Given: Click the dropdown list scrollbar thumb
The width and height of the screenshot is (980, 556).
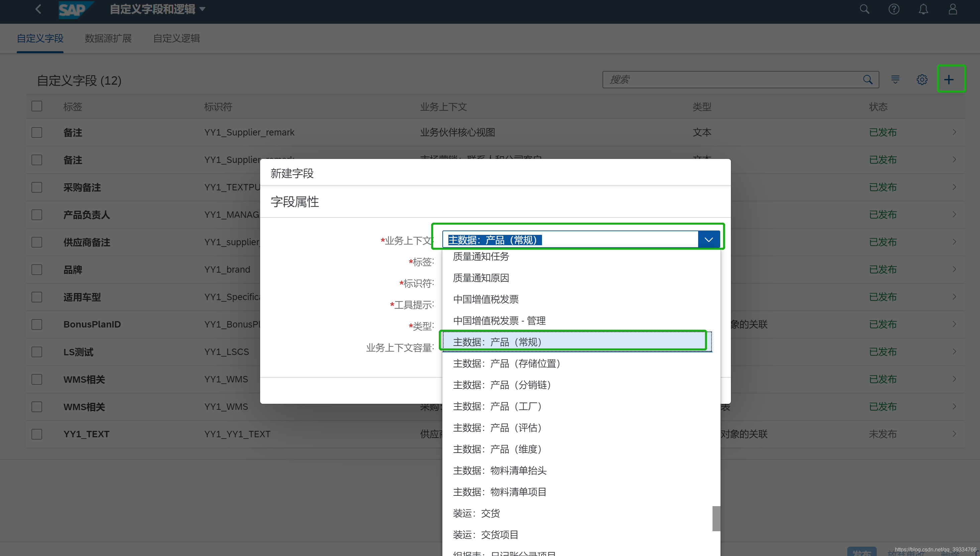Looking at the screenshot, I should (x=716, y=519).
